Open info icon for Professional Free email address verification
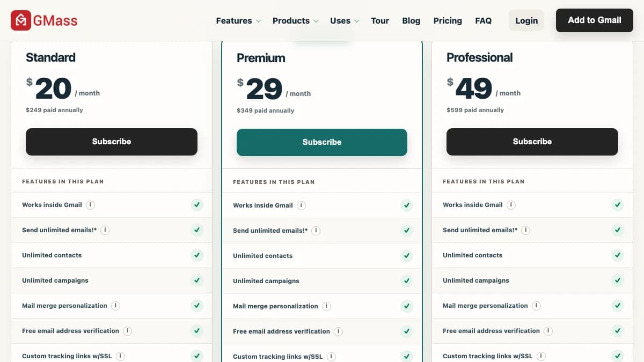Viewport: 644px width, 362px height. (548, 331)
